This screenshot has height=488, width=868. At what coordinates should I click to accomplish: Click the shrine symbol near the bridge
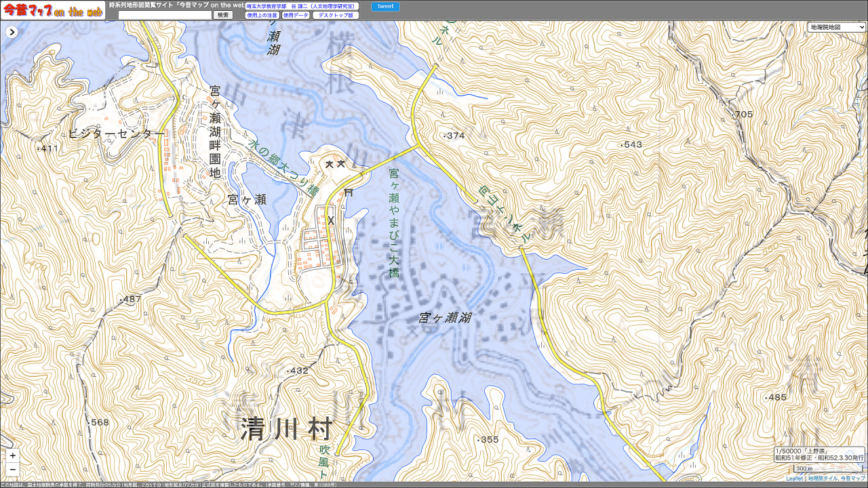click(x=349, y=192)
